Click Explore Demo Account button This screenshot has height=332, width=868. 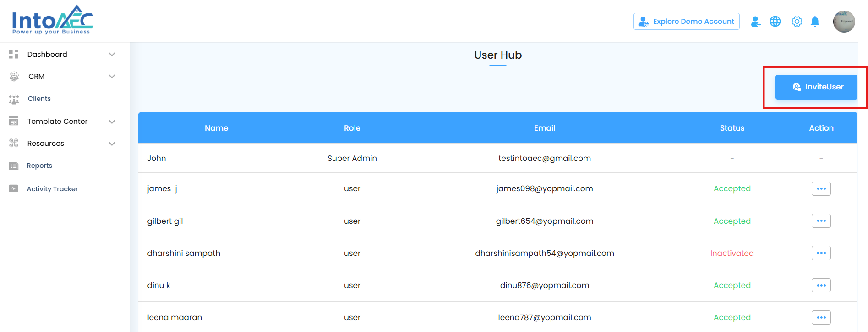click(x=686, y=22)
